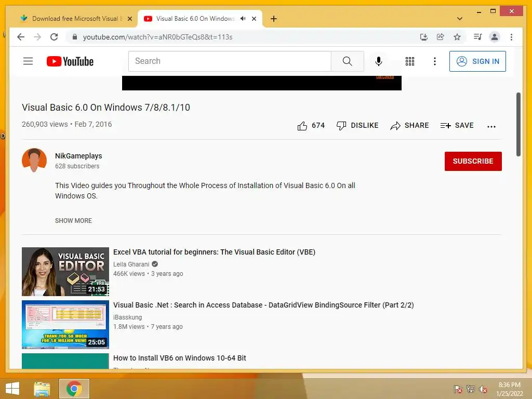Open more actions ellipsis beside SAVE
The width and height of the screenshot is (532, 399).
point(491,126)
